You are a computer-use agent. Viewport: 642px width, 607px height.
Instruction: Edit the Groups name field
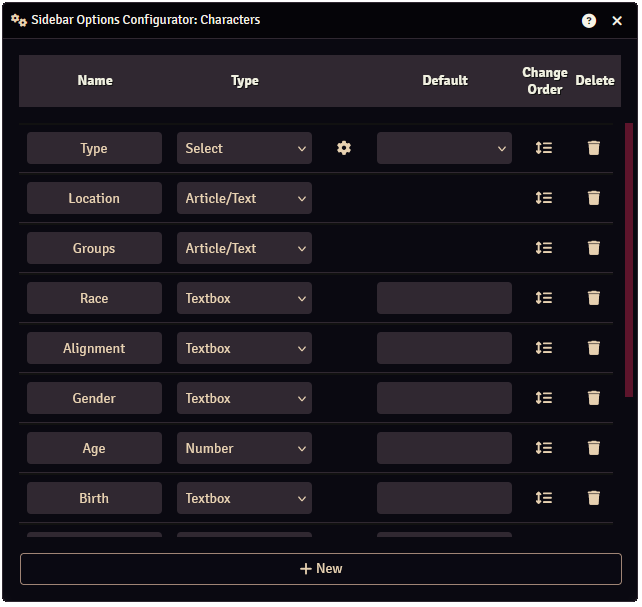point(94,248)
